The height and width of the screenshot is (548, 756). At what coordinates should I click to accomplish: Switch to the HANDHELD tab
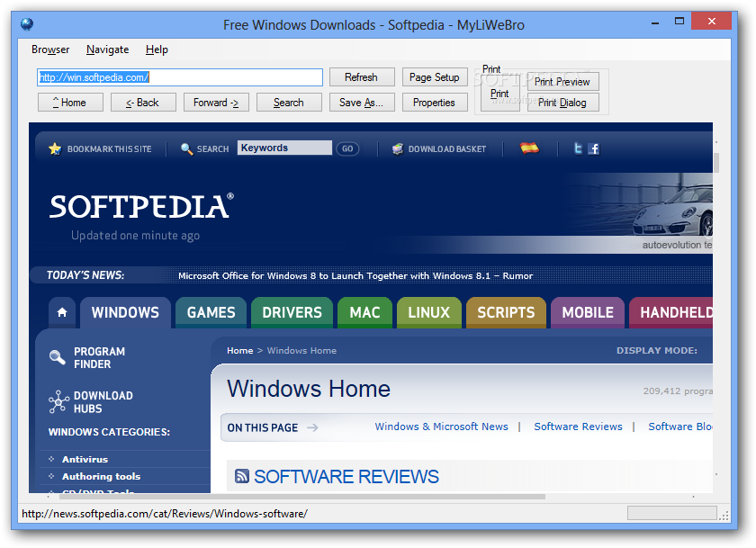click(671, 312)
